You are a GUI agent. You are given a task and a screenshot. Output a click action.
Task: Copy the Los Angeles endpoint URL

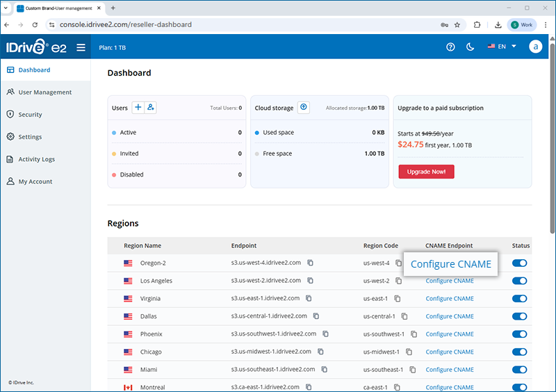(x=310, y=281)
